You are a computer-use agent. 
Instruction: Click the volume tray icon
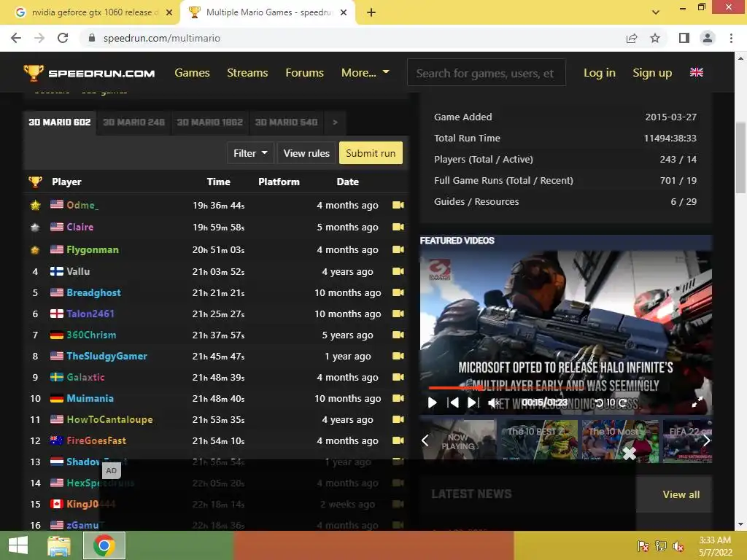click(678, 546)
